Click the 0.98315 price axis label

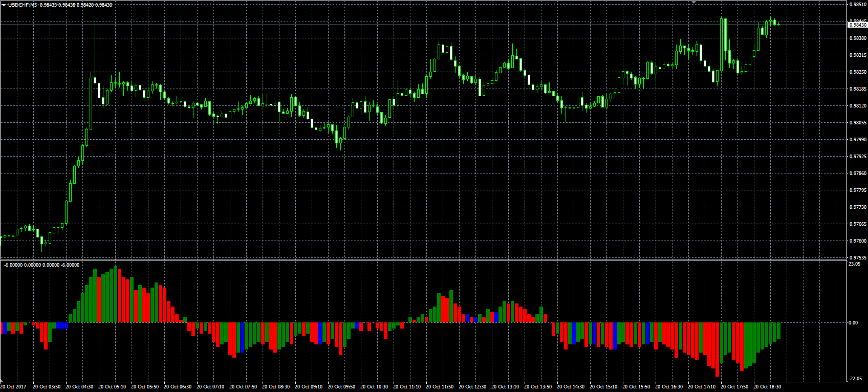click(x=858, y=55)
